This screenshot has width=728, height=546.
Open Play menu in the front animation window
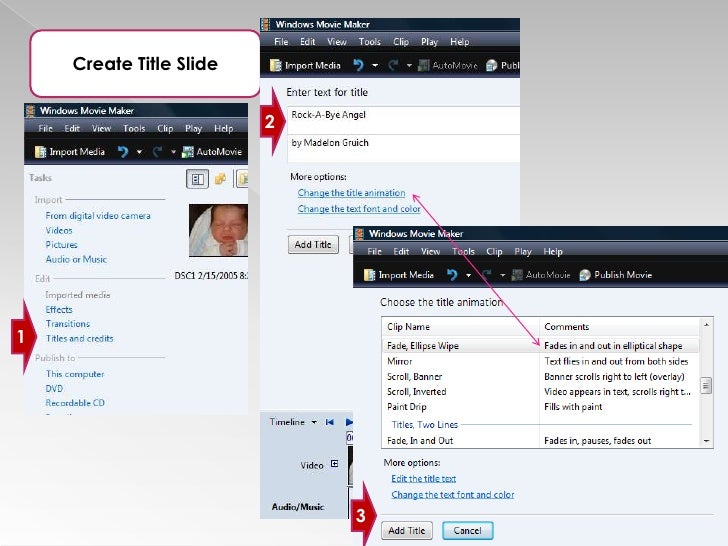[523, 252]
